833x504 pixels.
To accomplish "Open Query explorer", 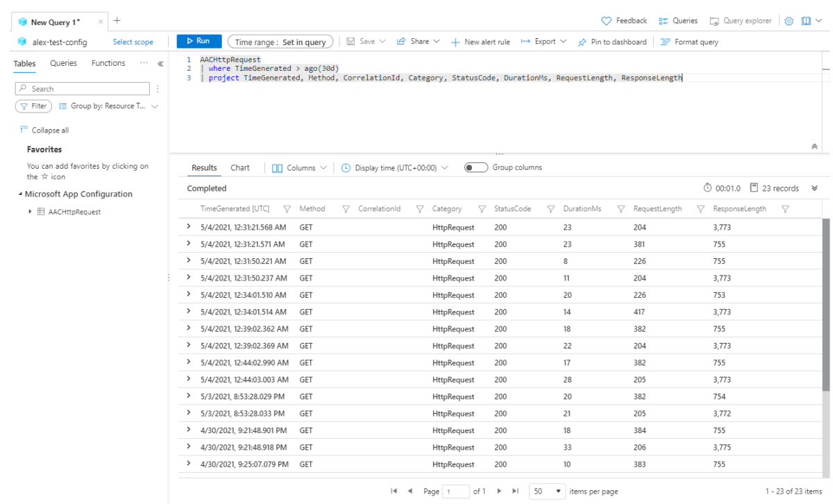I will click(740, 20).
